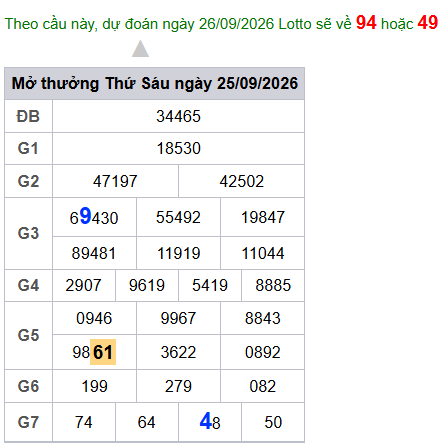
Task: Select G2 number 42502
Action: click(x=242, y=181)
